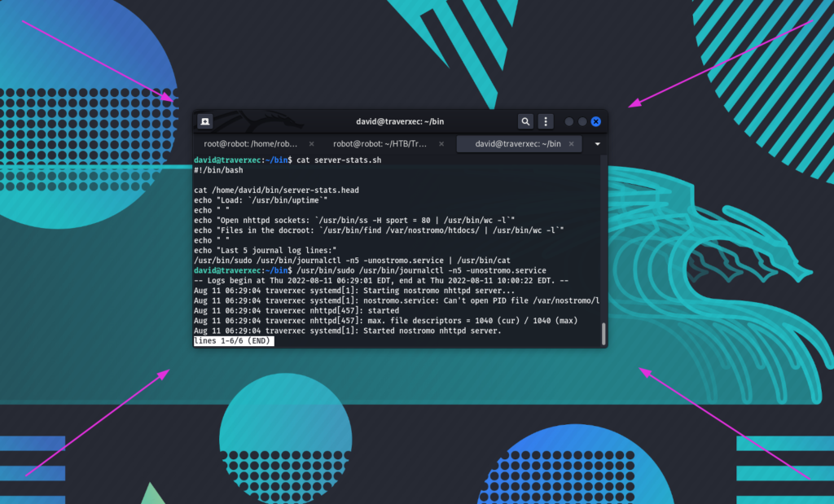The height and width of the screenshot is (504, 834).
Task: Close the terminal with the blue X button
Action: click(x=596, y=121)
